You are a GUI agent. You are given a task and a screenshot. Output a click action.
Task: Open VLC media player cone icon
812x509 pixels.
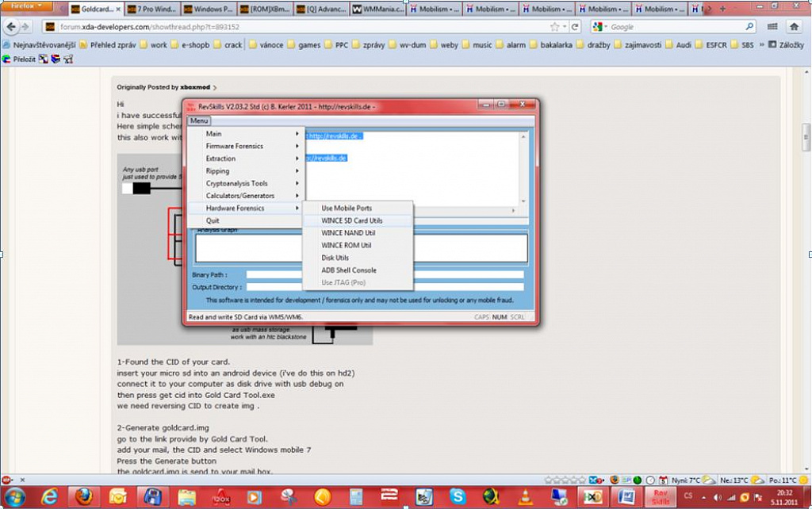coord(526,497)
